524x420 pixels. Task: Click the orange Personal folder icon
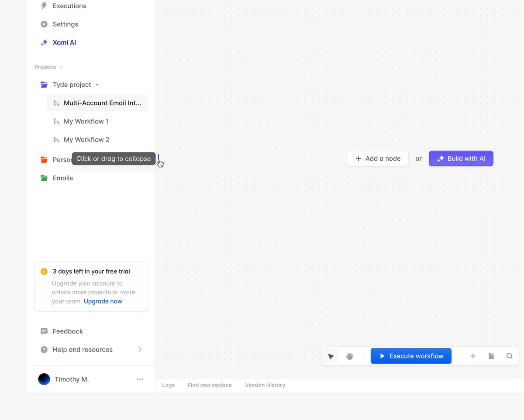[44, 160]
